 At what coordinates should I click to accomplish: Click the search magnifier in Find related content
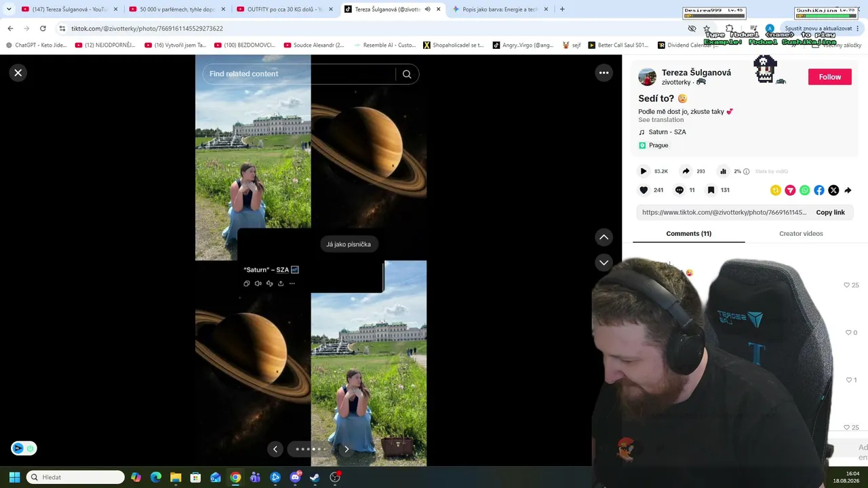[x=407, y=74]
